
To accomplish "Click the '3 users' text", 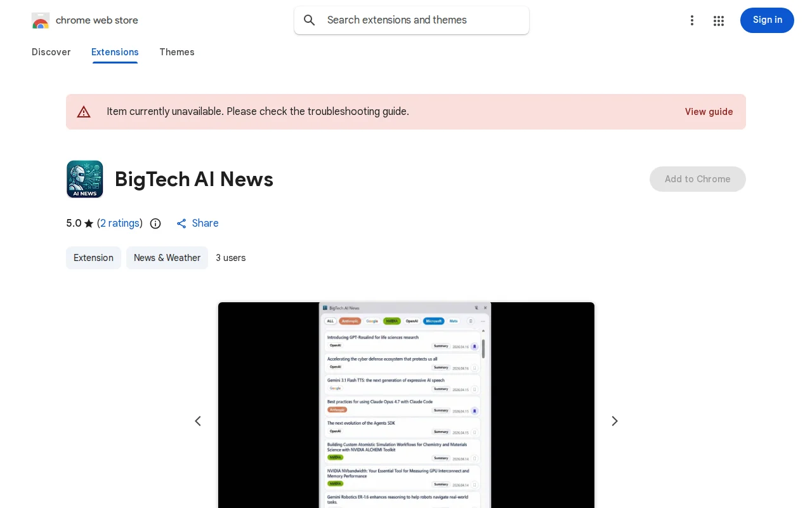I will [231, 258].
